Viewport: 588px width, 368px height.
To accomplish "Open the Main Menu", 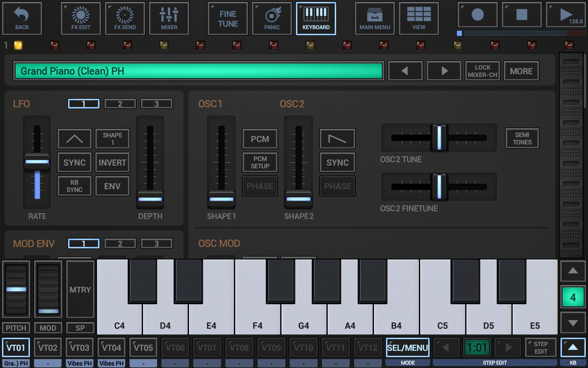I will coord(375,18).
